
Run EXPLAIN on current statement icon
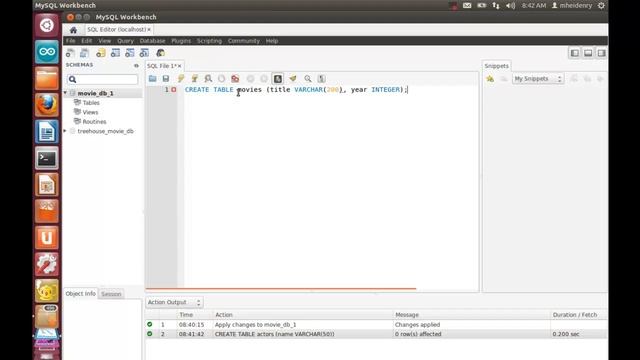coord(208,78)
